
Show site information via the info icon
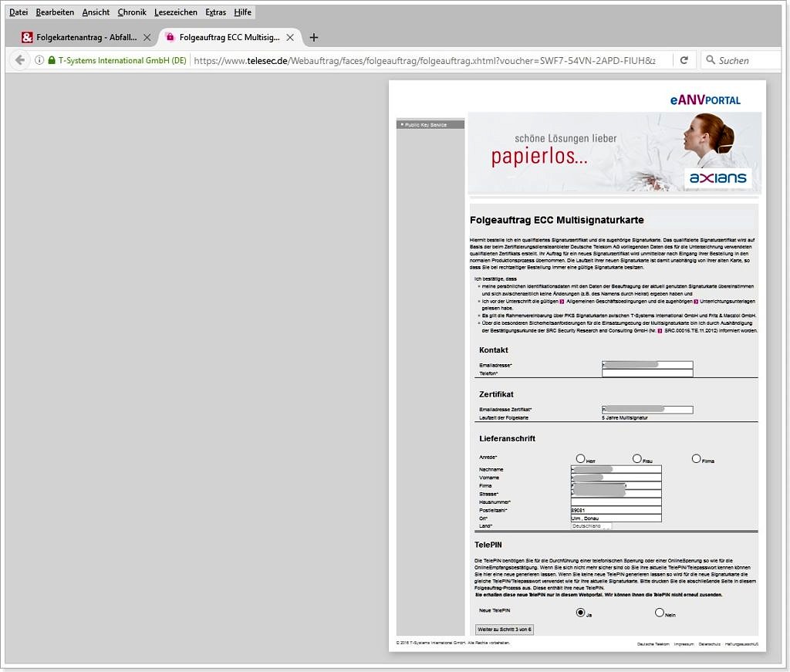click(x=39, y=60)
